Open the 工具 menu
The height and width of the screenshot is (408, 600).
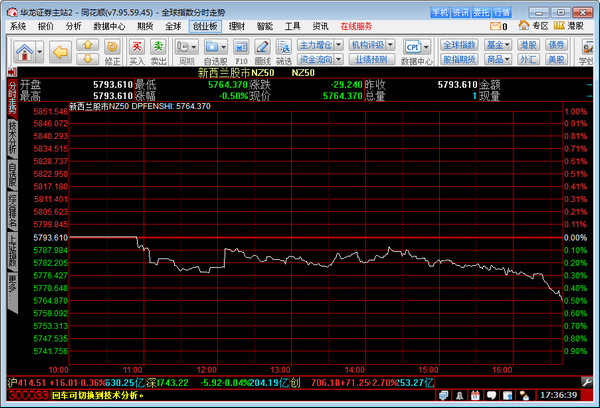(x=292, y=26)
